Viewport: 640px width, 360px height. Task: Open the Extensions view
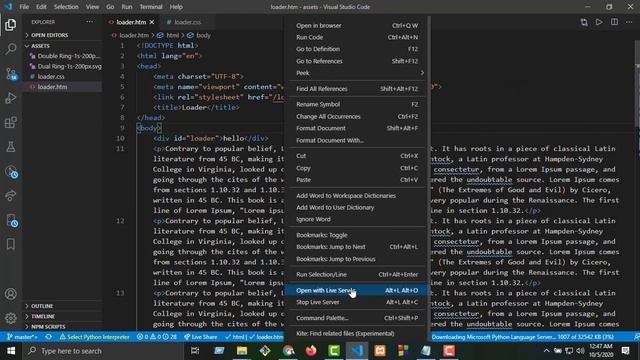tap(11, 122)
